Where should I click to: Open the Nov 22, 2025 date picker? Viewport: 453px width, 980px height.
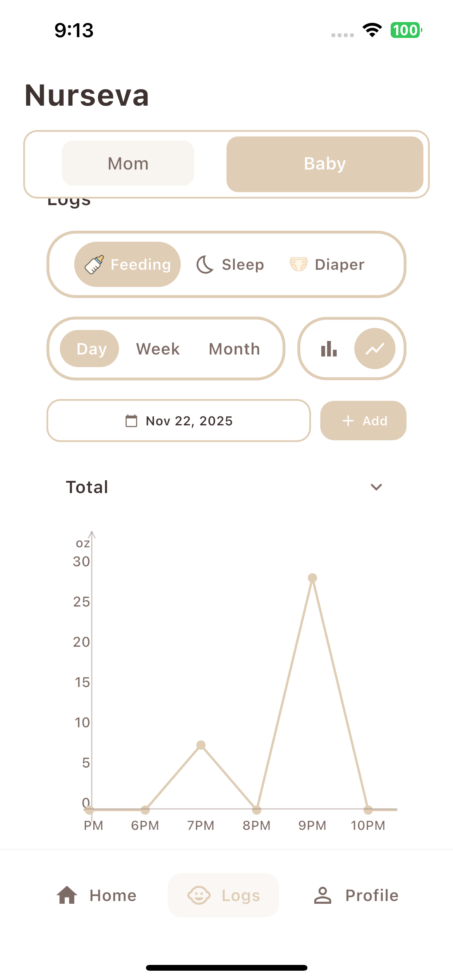179,421
